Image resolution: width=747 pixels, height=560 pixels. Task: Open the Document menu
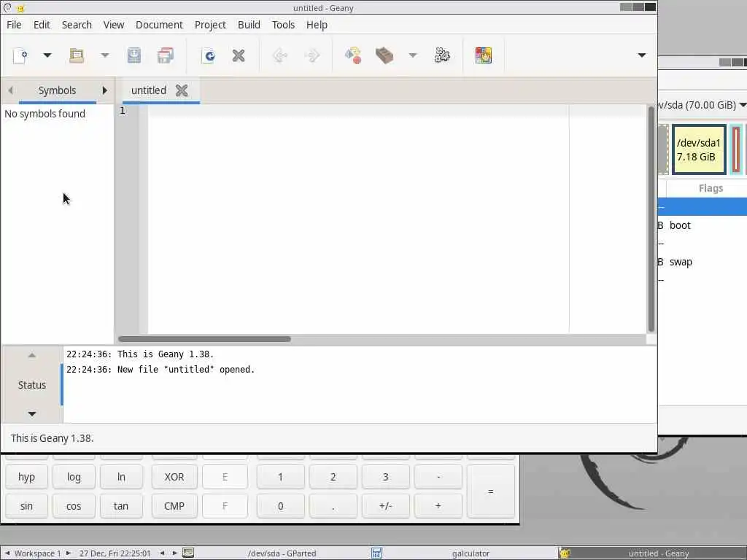(x=159, y=25)
